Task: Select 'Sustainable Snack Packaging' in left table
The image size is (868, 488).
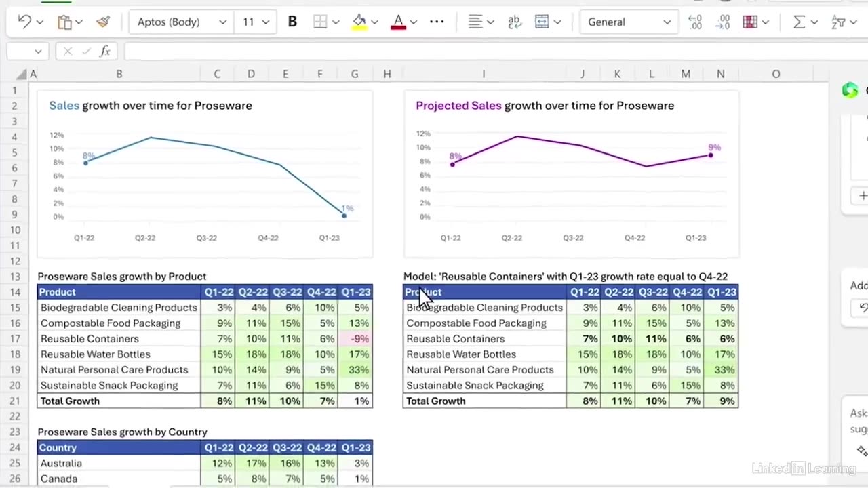Action: pyautogui.click(x=109, y=386)
